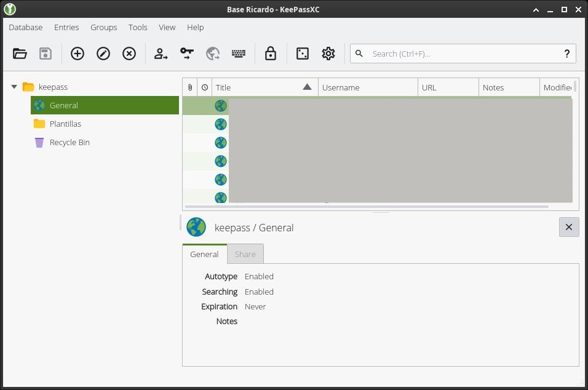Screen dimensions: 588x390
Task: Click the KeePassXC logo in title bar
Action: pyautogui.click(x=10, y=9)
